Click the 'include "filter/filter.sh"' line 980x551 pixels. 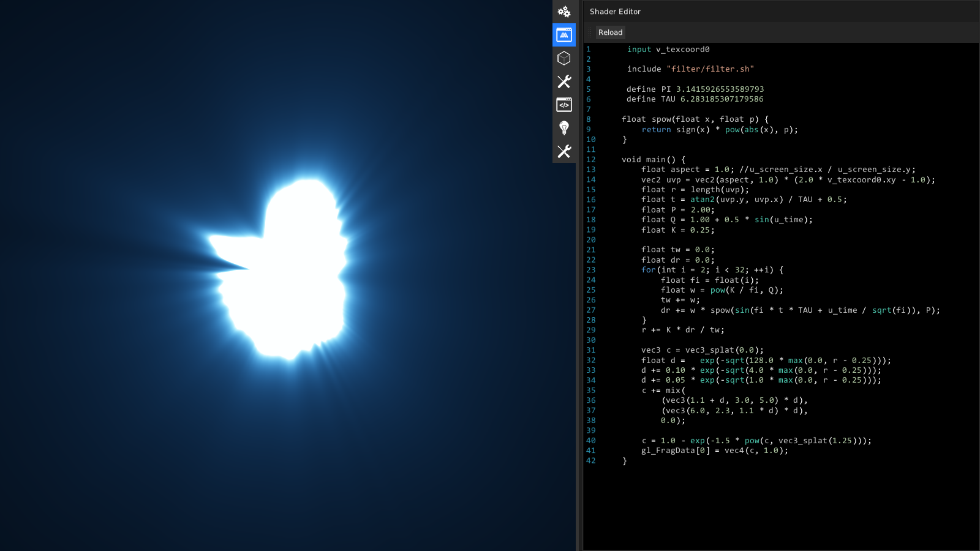pyautogui.click(x=690, y=69)
